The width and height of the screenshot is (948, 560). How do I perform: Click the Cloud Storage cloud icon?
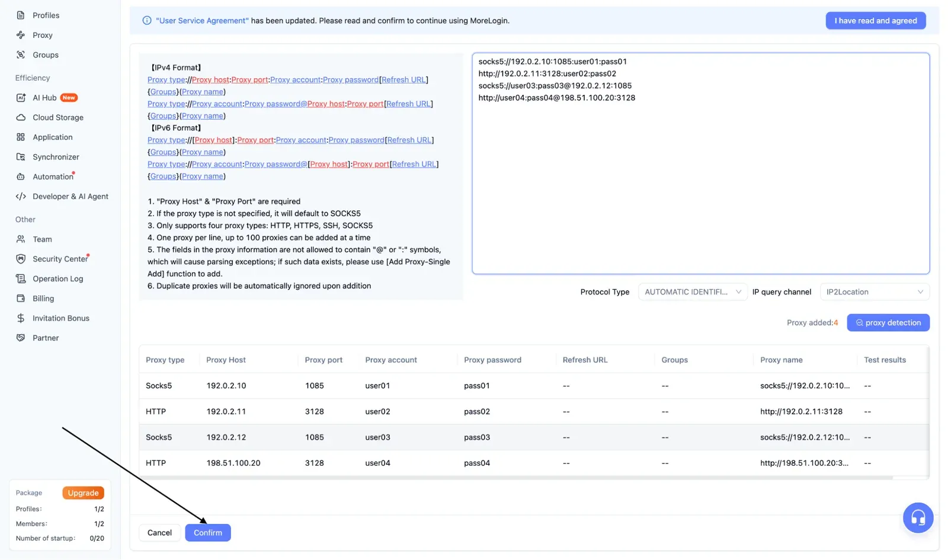pyautogui.click(x=21, y=117)
